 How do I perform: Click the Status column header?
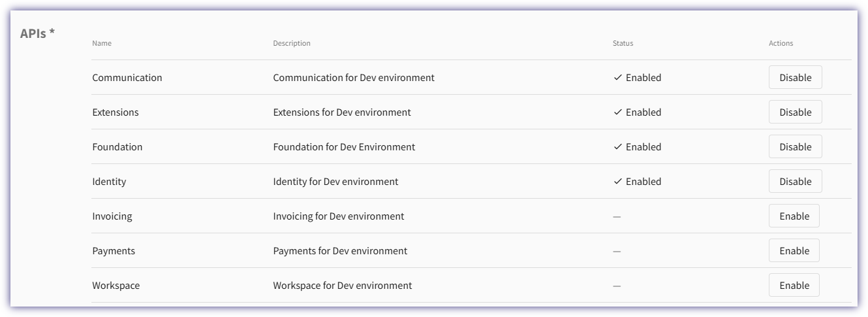click(623, 43)
